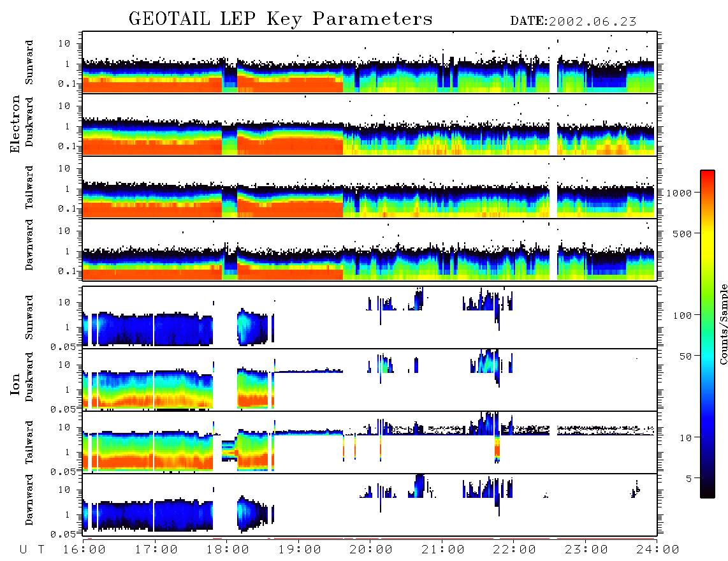Click the 1000 color bar tick label
728x561 pixels.
pos(679,193)
